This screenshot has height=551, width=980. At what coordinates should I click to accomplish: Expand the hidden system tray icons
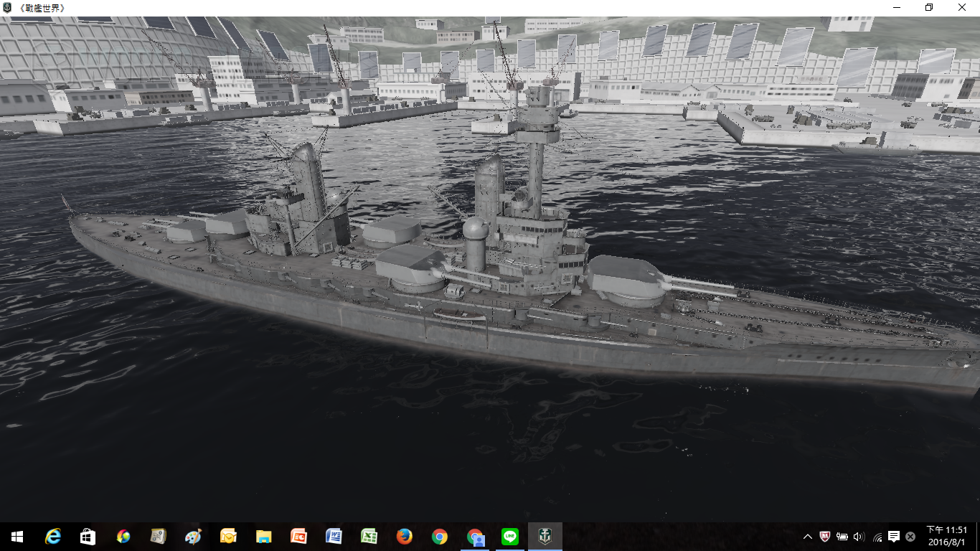(x=807, y=537)
